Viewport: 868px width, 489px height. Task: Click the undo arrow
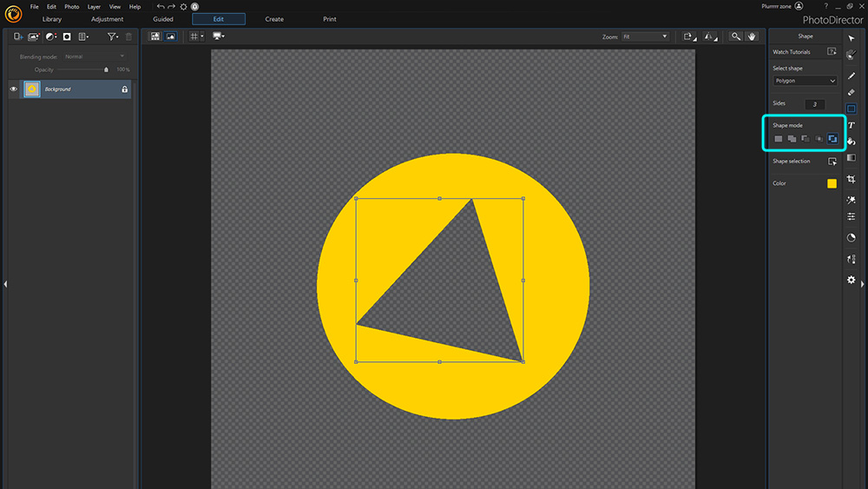tap(160, 7)
